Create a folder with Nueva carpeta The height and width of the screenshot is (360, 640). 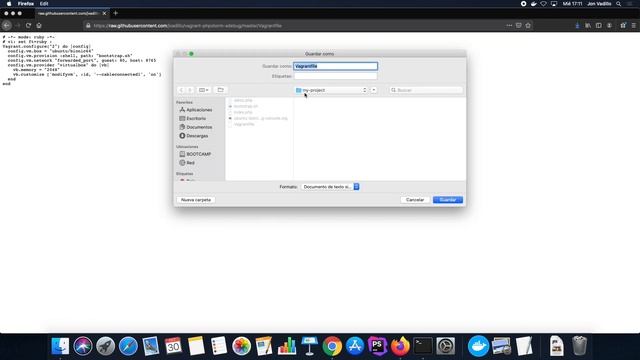pyautogui.click(x=196, y=200)
